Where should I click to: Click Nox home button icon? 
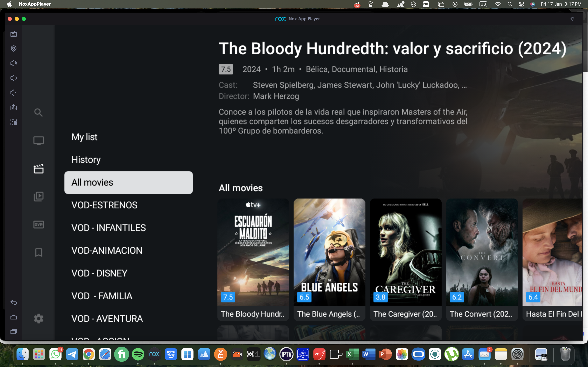tap(14, 317)
